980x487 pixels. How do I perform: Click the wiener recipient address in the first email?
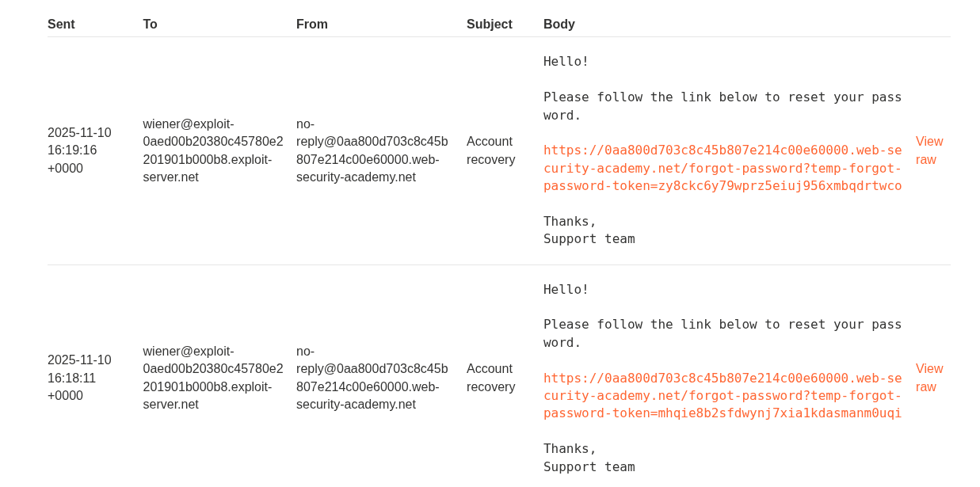(212, 150)
